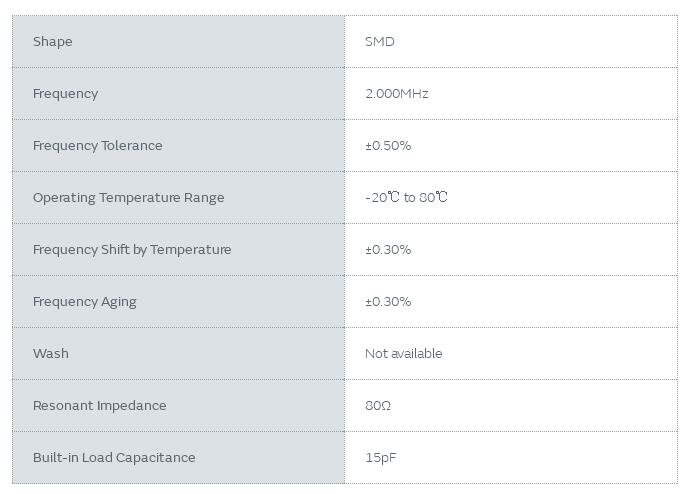Click the Frequency row label
The width and height of the screenshot is (690, 494).
point(65,93)
